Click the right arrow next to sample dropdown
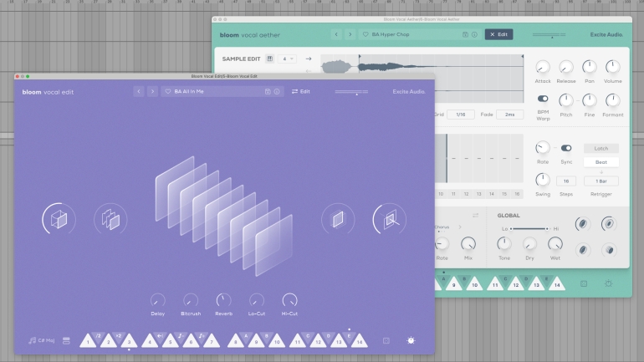This screenshot has width=644, height=362. pyautogui.click(x=309, y=59)
